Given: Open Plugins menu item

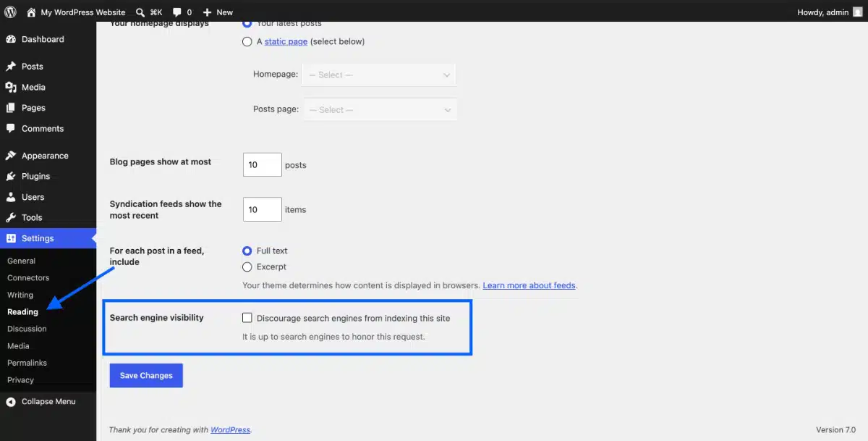Looking at the screenshot, I should (48, 176).
